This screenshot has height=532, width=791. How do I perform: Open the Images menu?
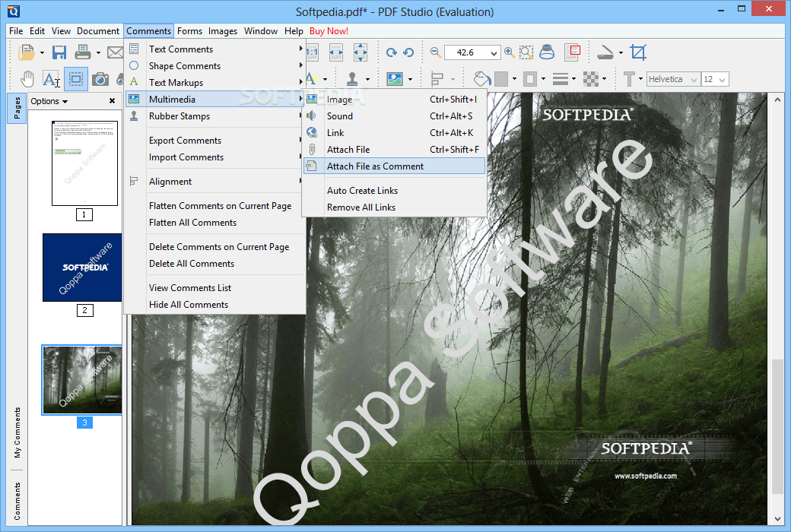pos(222,31)
